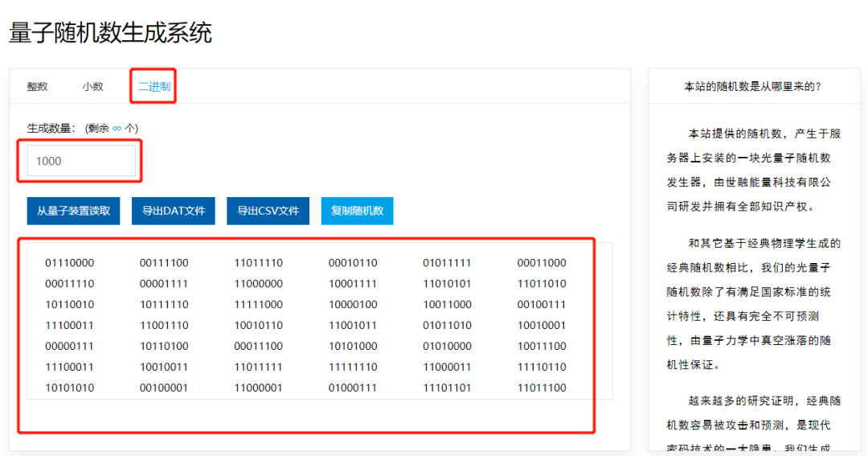Select the 二进制 tab
This screenshot has width=868, height=456.
154,87
